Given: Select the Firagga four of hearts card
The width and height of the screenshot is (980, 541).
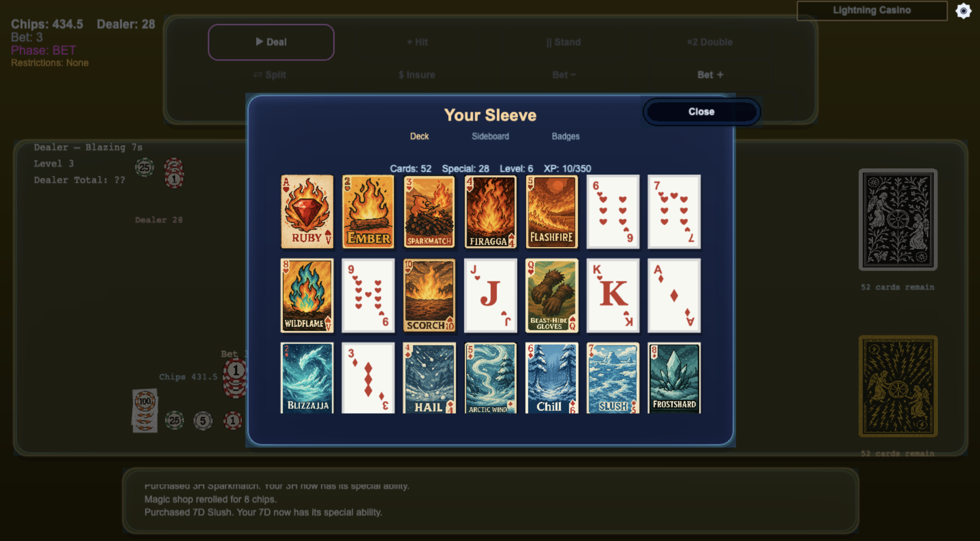Looking at the screenshot, I should point(490,212).
